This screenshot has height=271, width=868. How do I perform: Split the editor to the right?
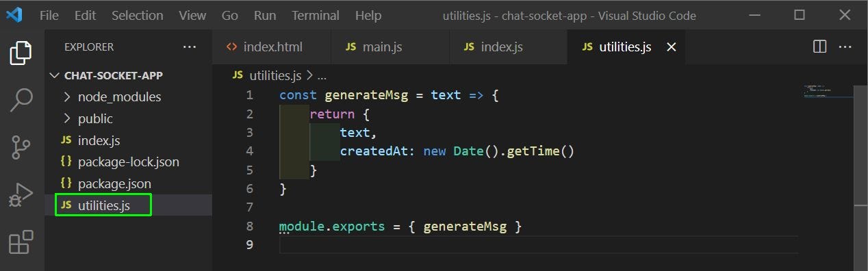coord(819,47)
